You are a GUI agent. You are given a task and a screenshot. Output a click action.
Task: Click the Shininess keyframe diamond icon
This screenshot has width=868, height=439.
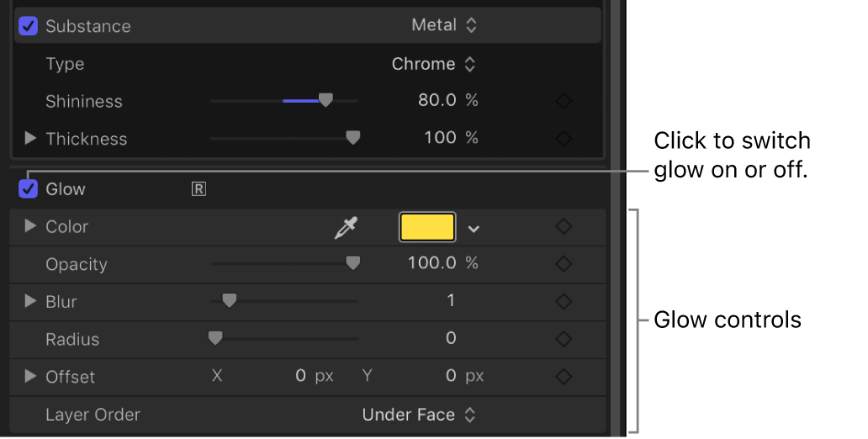click(564, 101)
